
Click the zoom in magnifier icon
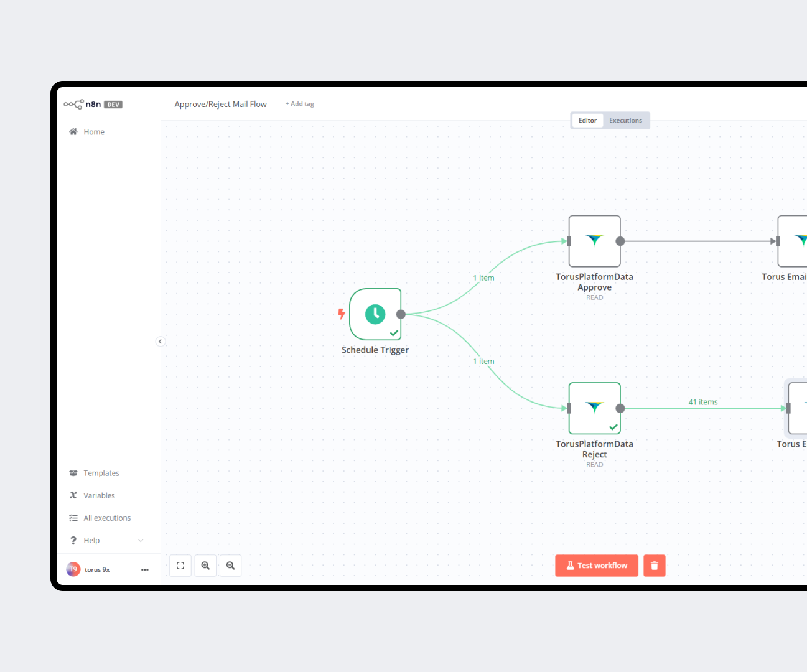(205, 566)
